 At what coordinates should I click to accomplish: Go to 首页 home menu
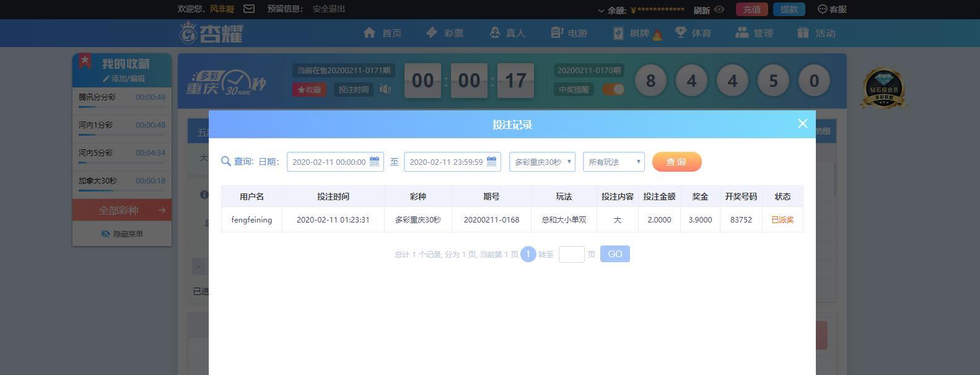[x=383, y=33]
